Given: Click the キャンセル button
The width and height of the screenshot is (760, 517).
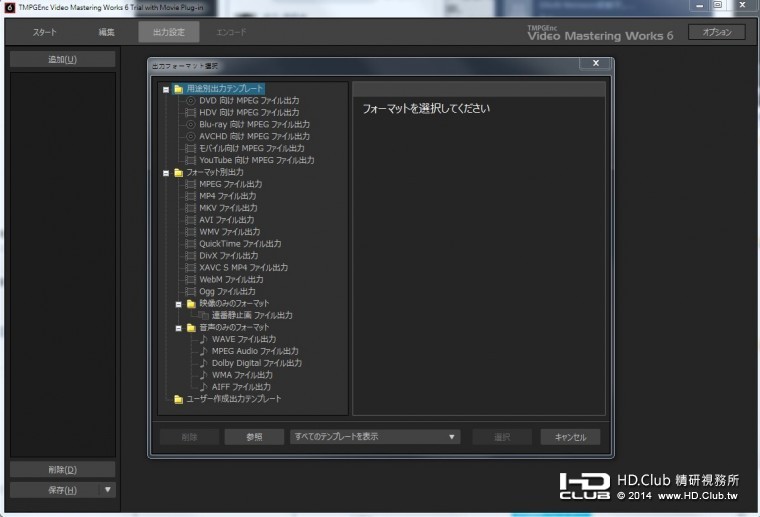Looking at the screenshot, I should (570, 437).
